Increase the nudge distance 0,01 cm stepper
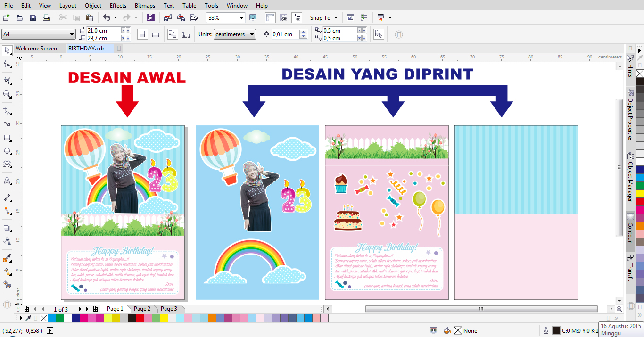Image resolution: width=644 pixels, height=337 pixels. point(304,32)
